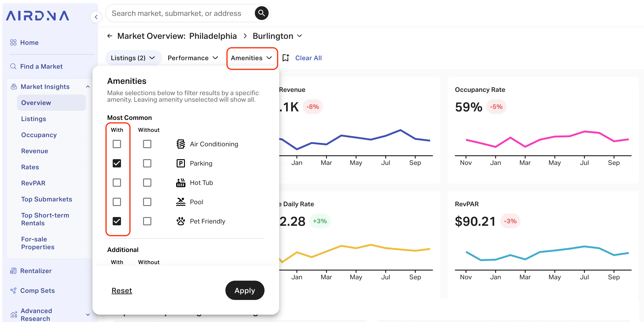
Task: Open Top Submarkets in the sidebar
Action: tap(47, 199)
